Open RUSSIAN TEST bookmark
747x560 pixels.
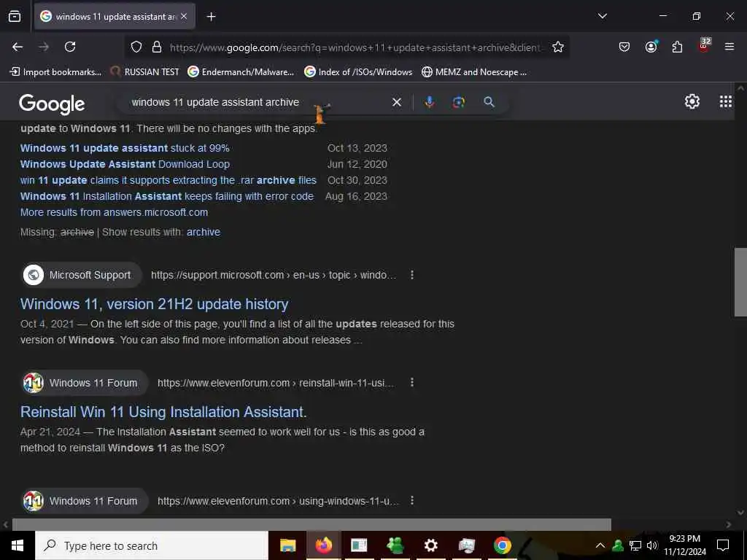click(x=145, y=72)
